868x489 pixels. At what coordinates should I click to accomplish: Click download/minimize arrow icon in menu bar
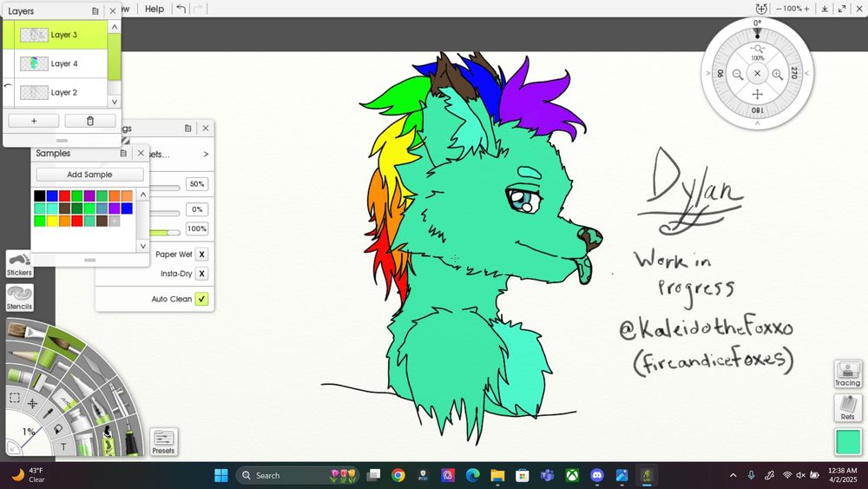[825, 9]
